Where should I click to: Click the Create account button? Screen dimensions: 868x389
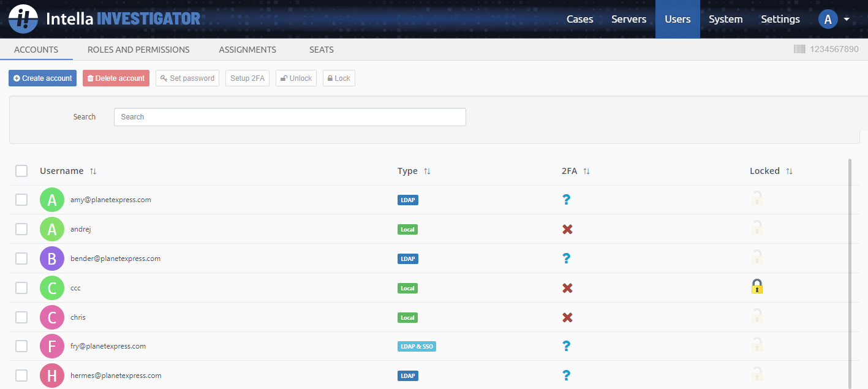pyautogui.click(x=42, y=78)
